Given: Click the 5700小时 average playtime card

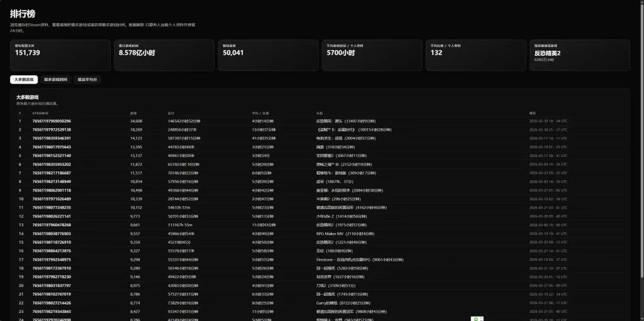Looking at the screenshot, I should 372,55.
